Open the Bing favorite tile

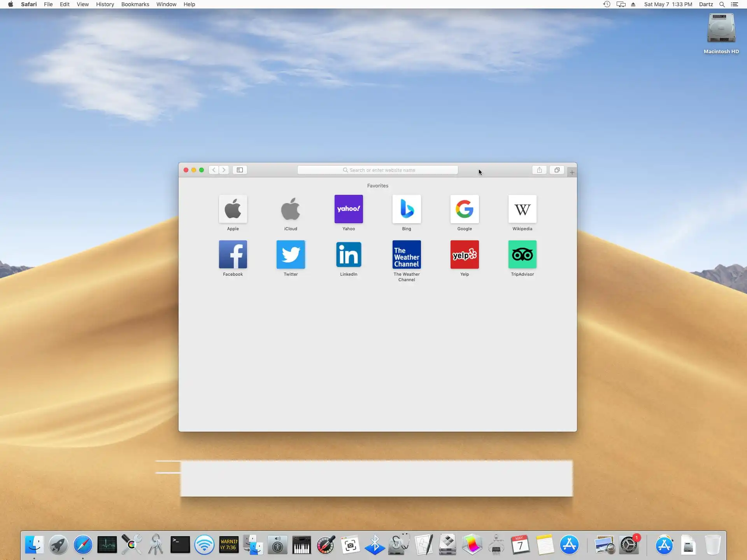coord(407,209)
